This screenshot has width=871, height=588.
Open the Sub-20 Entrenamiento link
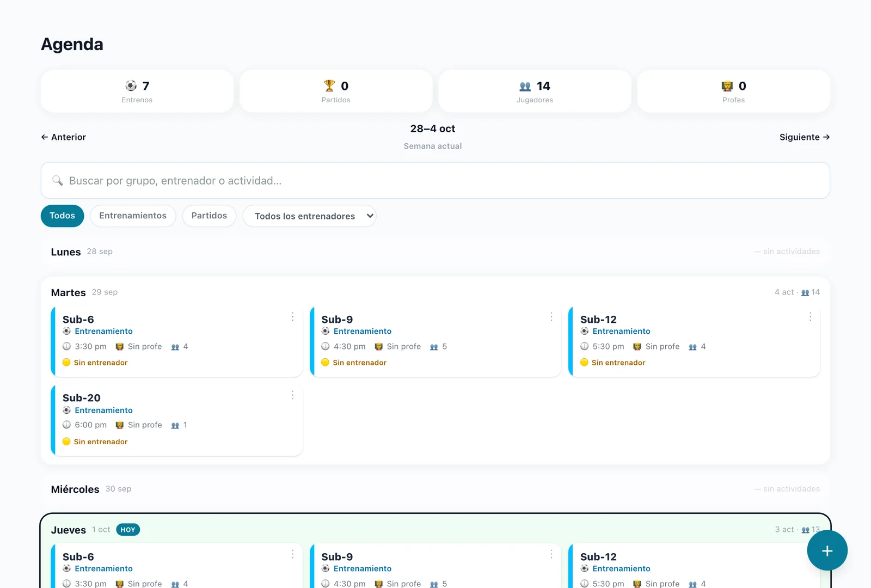click(103, 410)
